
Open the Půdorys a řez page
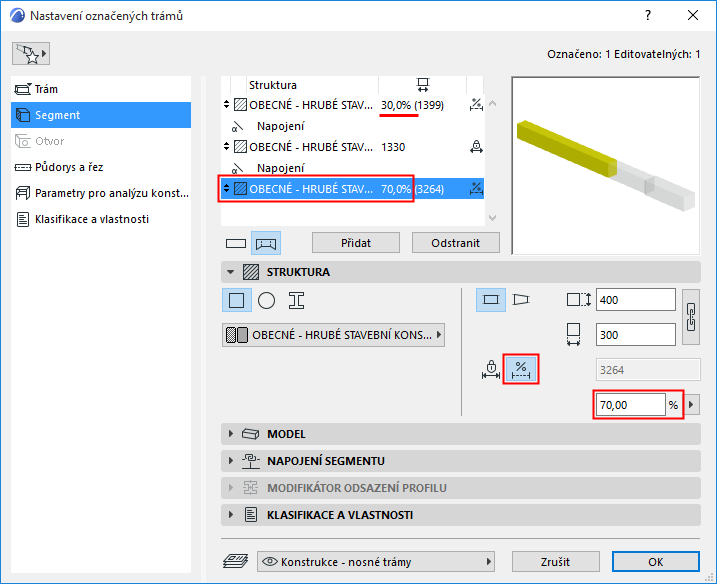[x=101, y=167]
